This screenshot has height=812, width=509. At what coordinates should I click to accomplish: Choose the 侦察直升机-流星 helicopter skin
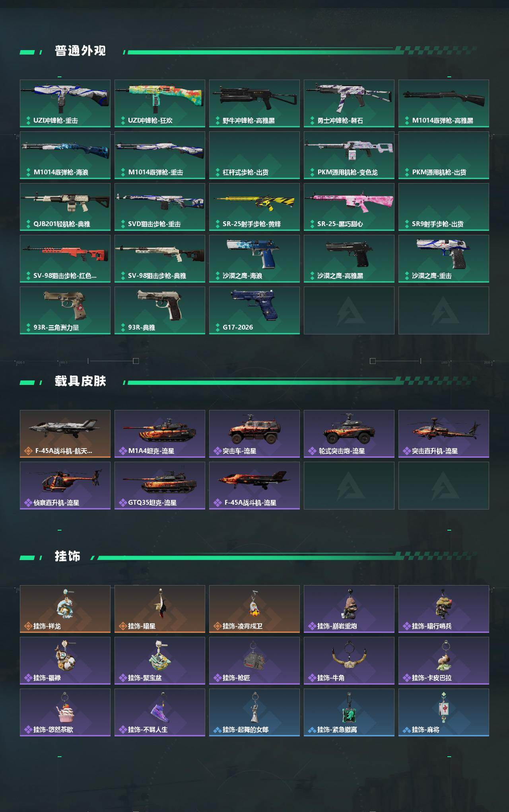[65, 486]
